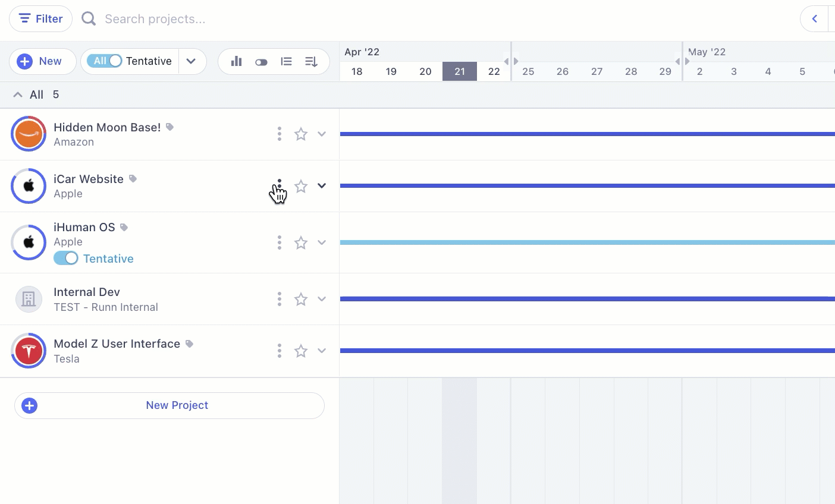Image resolution: width=835 pixels, height=504 pixels.
Task: Turn off Tentative toggle for iHuman OS
Action: [66, 258]
